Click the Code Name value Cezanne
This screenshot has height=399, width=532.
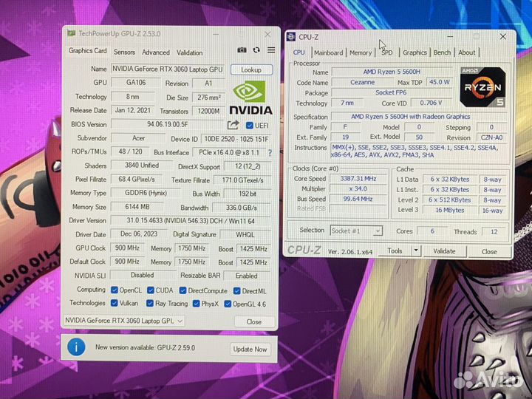[x=362, y=83]
